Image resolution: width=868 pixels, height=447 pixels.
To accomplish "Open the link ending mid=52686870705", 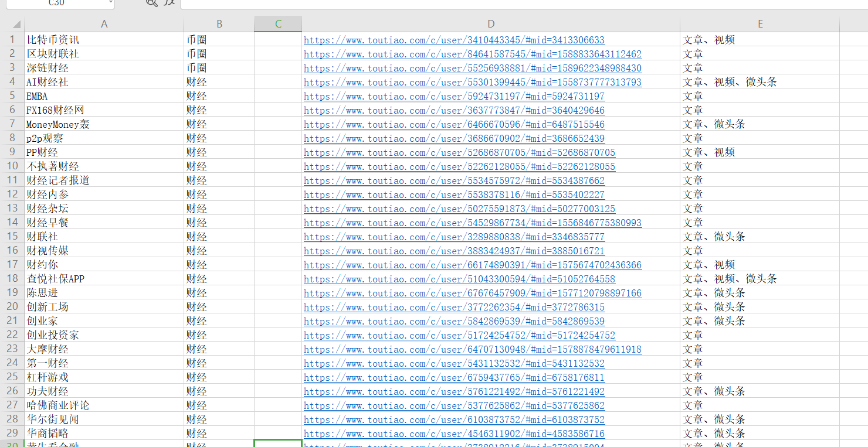I will 459,152.
